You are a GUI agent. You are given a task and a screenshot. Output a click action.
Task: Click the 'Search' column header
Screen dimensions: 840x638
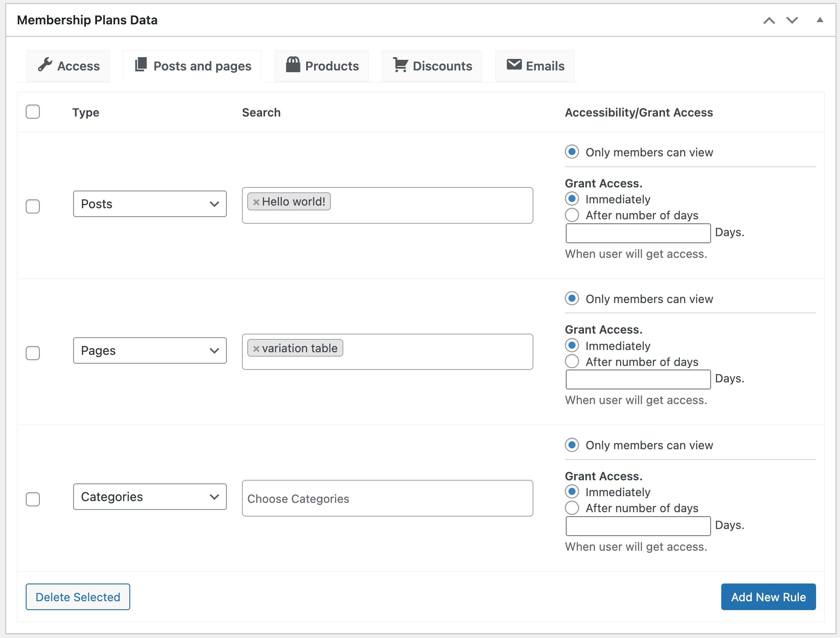click(261, 113)
